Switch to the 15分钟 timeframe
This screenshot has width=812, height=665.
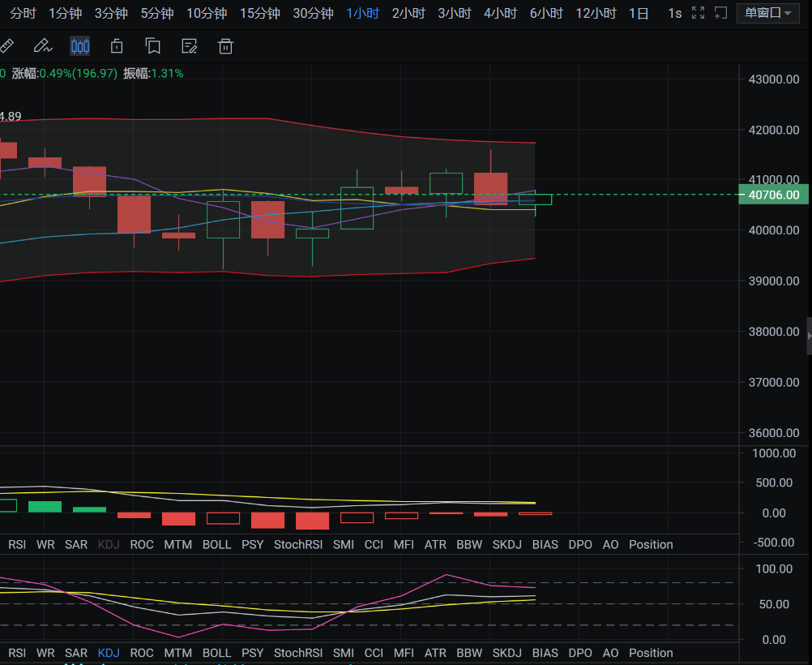[x=259, y=13]
